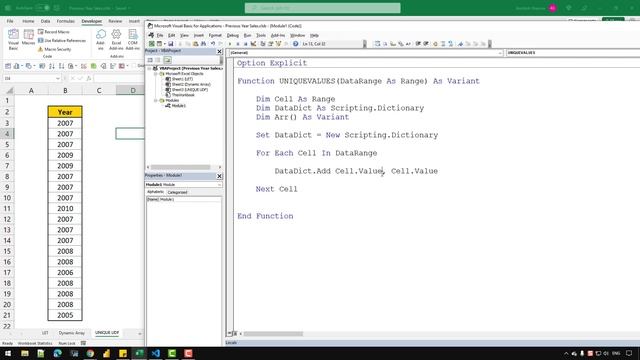Switch to Categorized tab in Properties
This screenshot has height=360, width=640.
coord(177,192)
